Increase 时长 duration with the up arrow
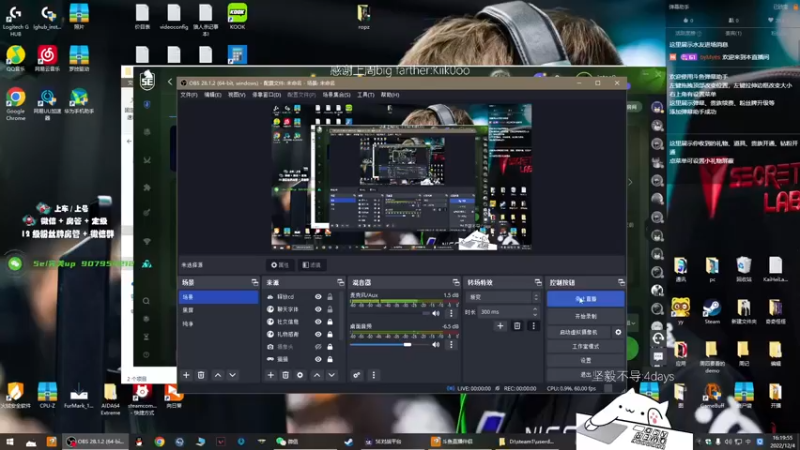This screenshot has width=800, height=450. [535, 309]
